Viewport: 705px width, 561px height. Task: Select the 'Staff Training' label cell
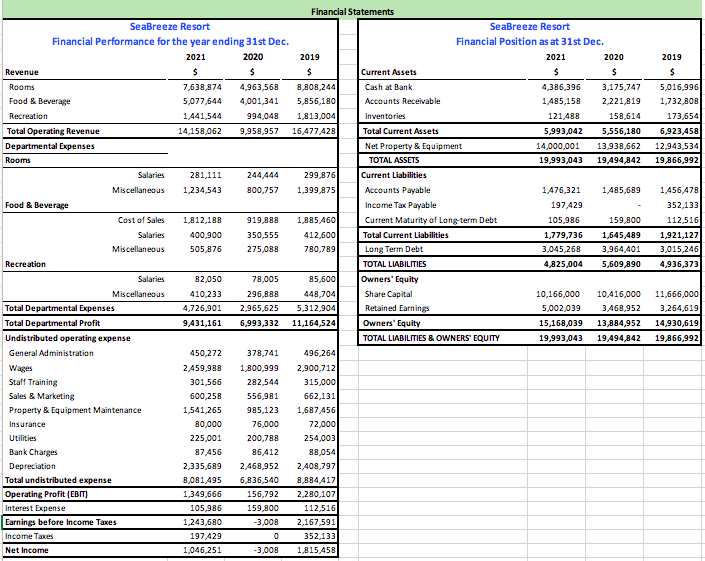33,382
